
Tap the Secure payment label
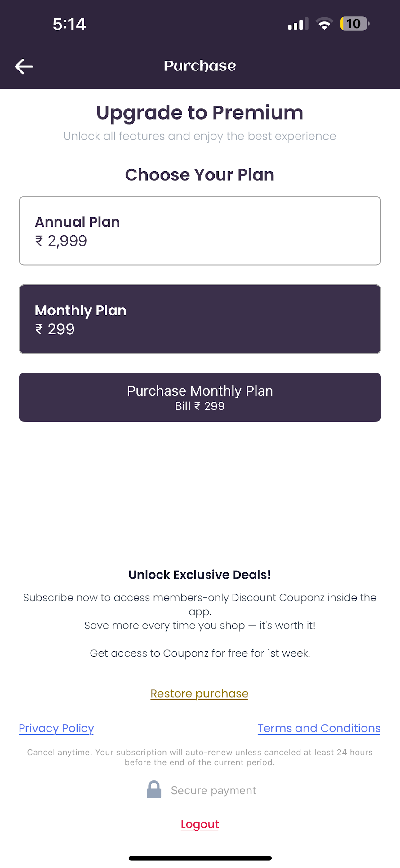point(213,790)
